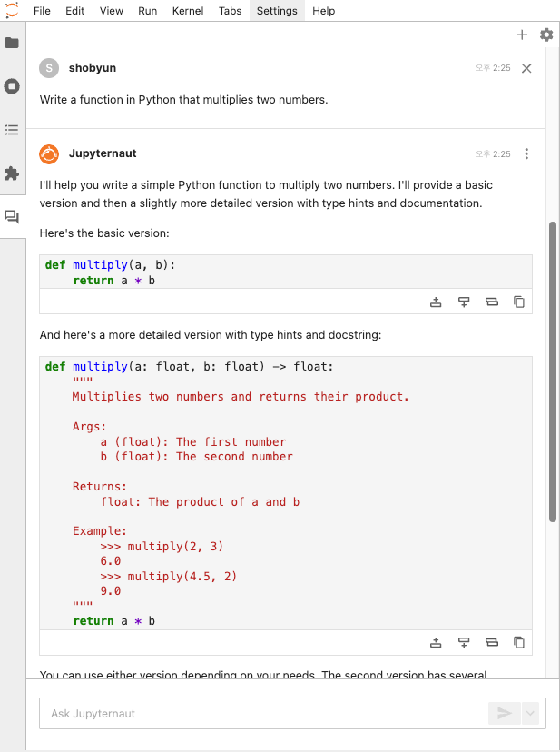Screen dimensions: 560x752
Task: Open the table of contents sidebar
Action: [x=13, y=129]
